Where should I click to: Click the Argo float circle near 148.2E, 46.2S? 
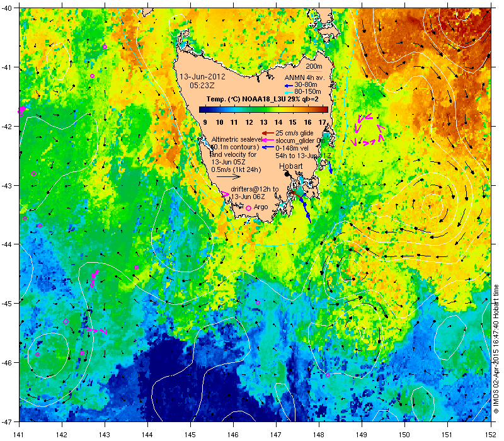328,375
